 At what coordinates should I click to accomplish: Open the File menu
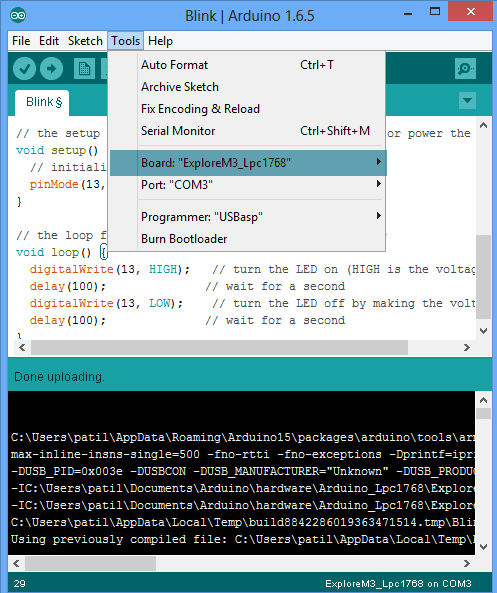point(21,41)
